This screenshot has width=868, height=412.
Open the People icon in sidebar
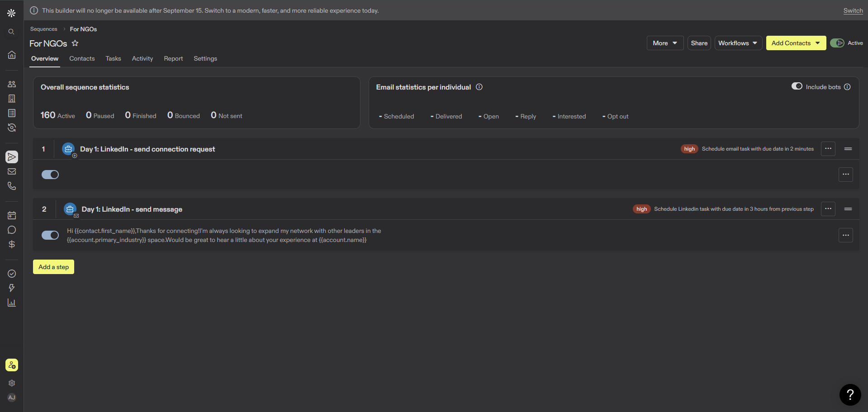pyautogui.click(x=12, y=84)
